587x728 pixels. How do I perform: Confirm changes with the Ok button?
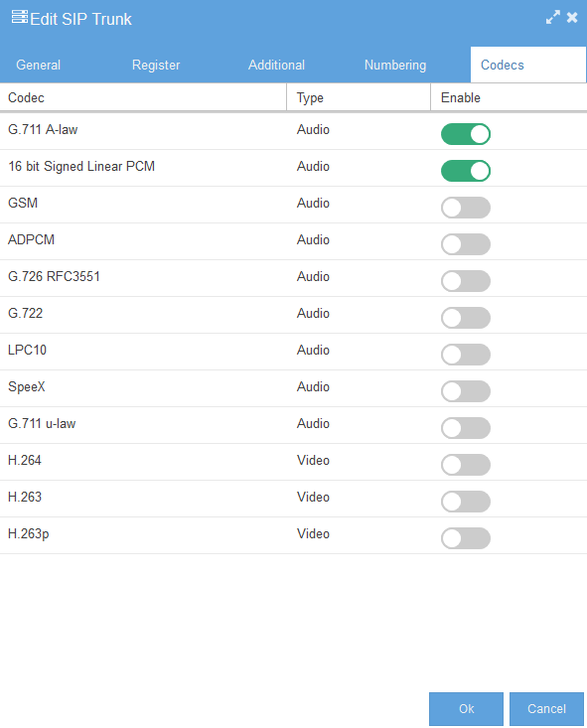466,708
